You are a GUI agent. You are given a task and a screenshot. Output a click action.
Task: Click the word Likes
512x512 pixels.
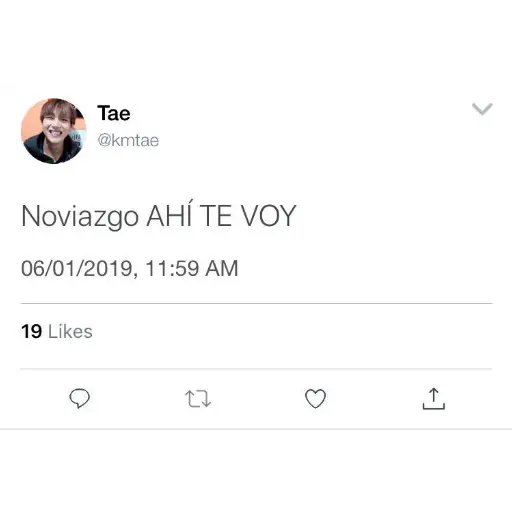tap(70, 331)
